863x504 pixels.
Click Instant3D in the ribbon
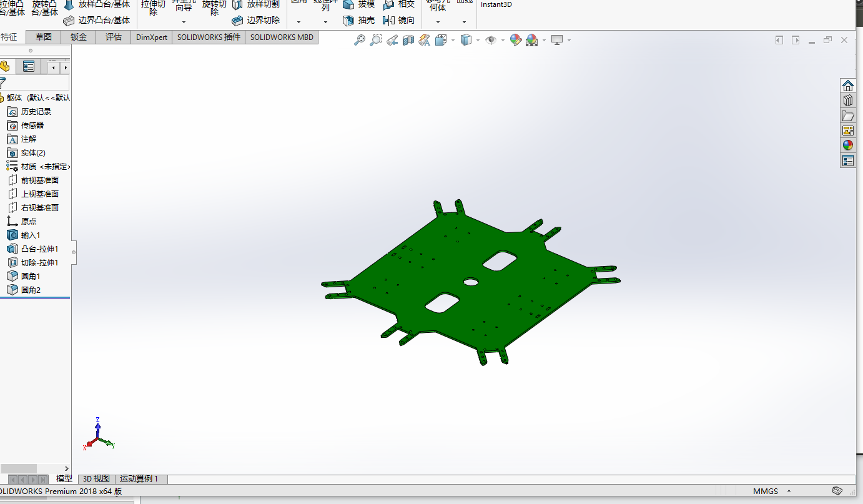(x=496, y=4)
